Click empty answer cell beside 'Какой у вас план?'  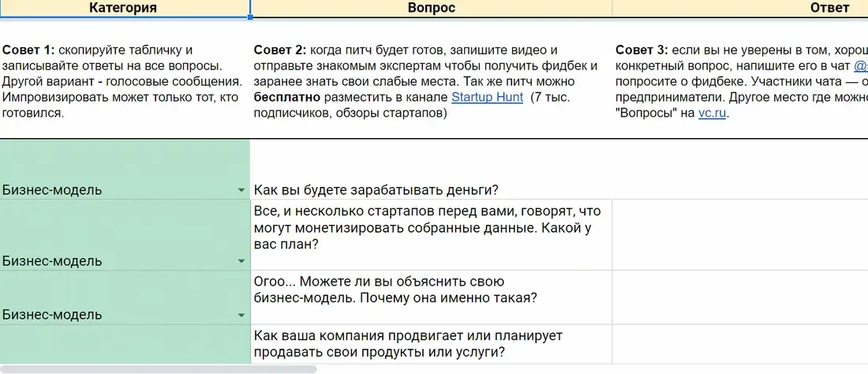[740, 235]
